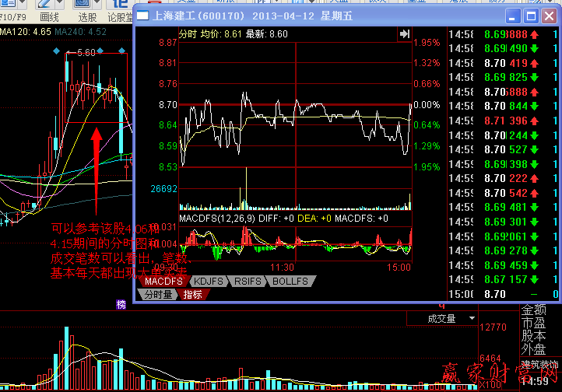Click the red up arrow in first trade row
The image size is (562, 392).
[536, 34]
